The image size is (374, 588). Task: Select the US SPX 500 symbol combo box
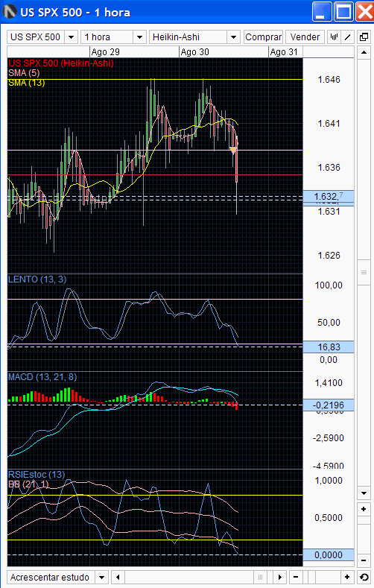click(x=42, y=37)
